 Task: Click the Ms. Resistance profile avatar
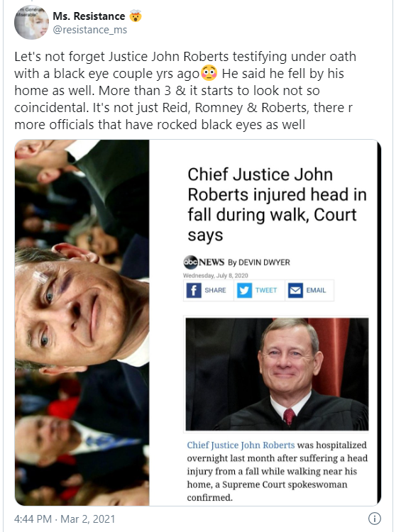[31, 22]
